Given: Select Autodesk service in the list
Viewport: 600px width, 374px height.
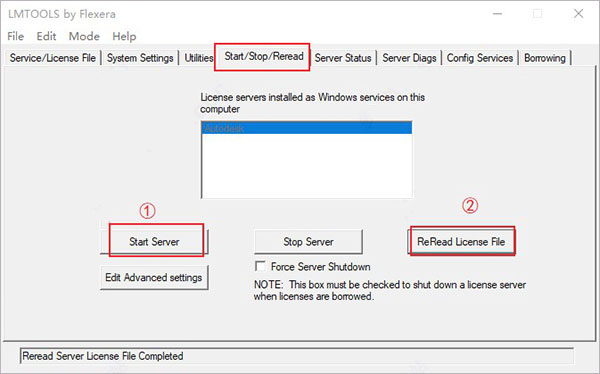Looking at the screenshot, I should click(x=307, y=128).
